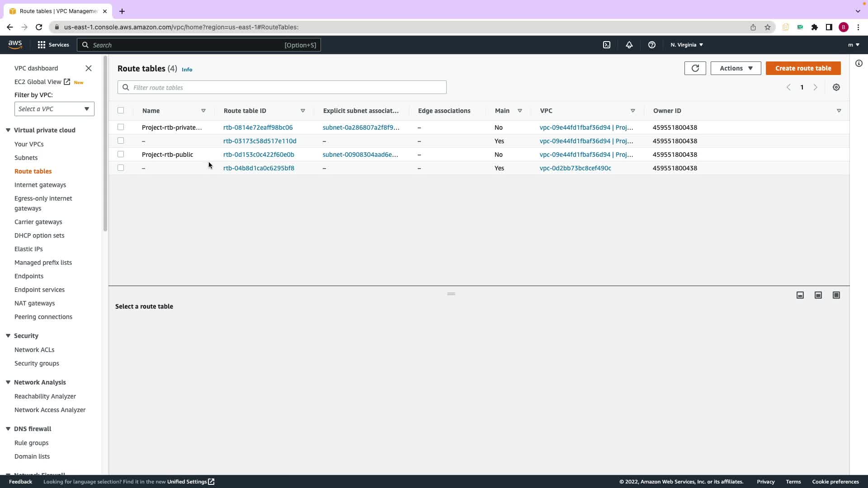Open table preferences gear icon
This screenshot has width=868, height=488.
pyautogui.click(x=836, y=87)
